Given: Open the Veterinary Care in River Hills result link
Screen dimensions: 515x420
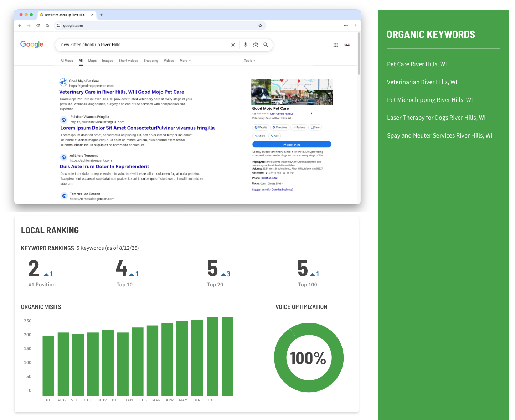Looking at the screenshot, I should point(122,92).
